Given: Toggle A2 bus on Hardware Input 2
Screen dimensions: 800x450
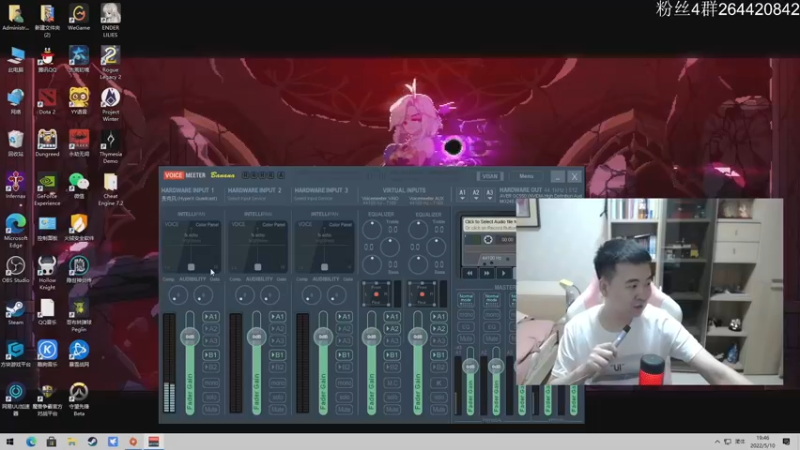Looking at the screenshot, I should 278,329.
